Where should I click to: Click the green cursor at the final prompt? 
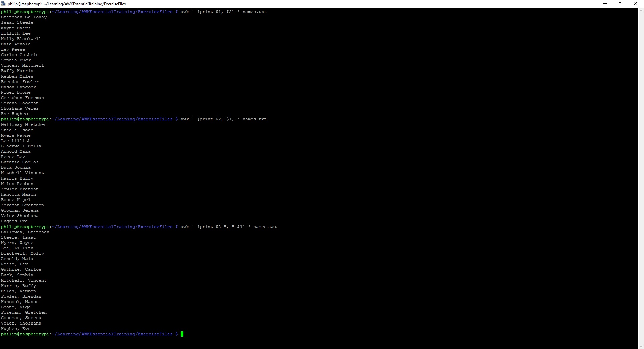(x=182, y=334)
